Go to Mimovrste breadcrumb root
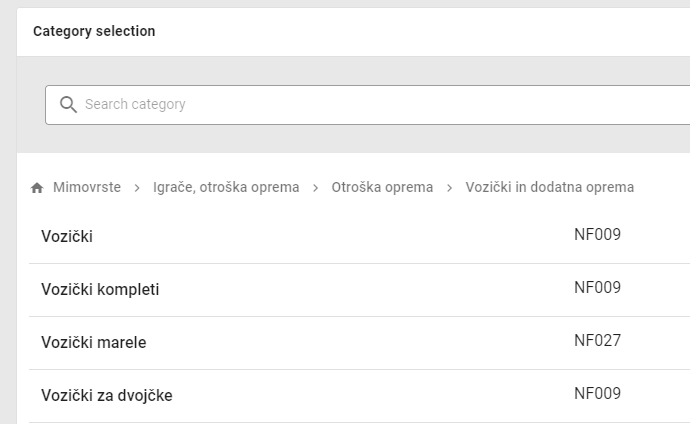The width and height of the screenshot is (690, 424). 87,187
